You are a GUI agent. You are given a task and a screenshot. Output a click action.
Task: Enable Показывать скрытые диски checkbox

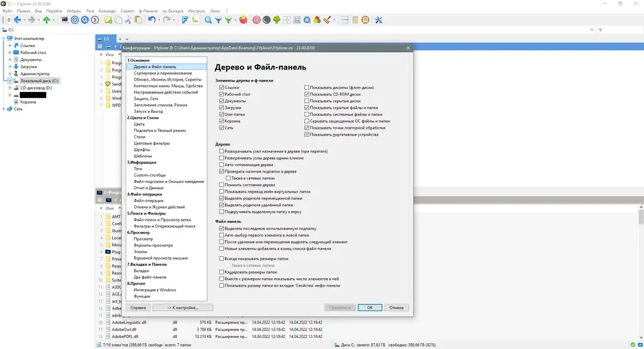[307, 101]
